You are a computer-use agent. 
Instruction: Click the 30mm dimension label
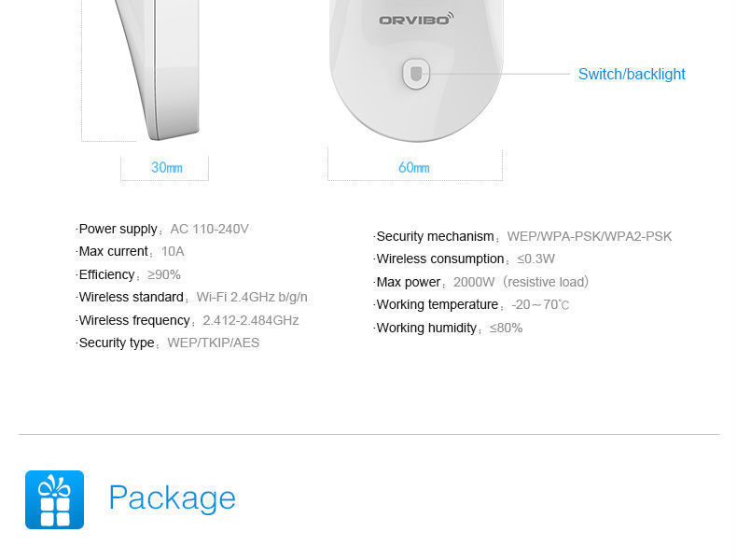coord(166,168)
